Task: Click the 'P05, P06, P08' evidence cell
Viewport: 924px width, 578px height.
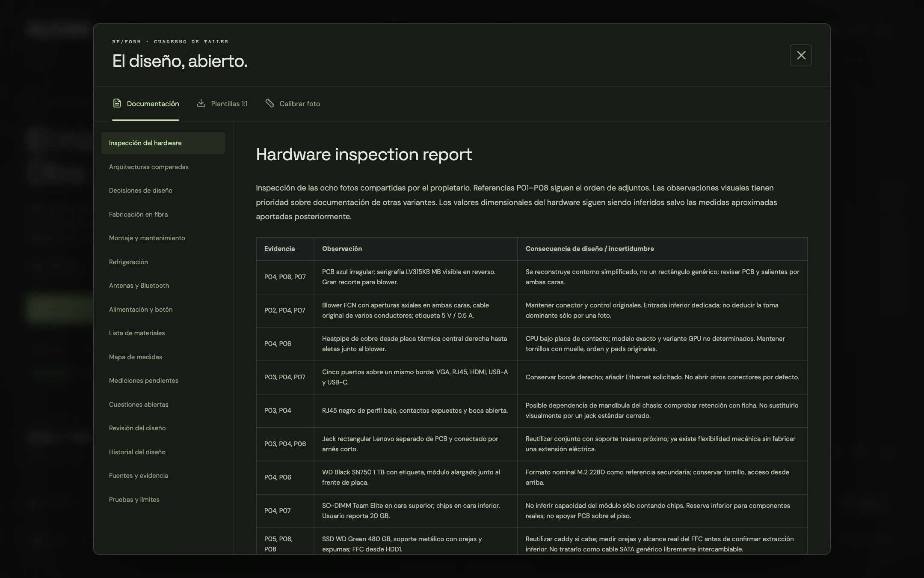Action: click(285, 542)
